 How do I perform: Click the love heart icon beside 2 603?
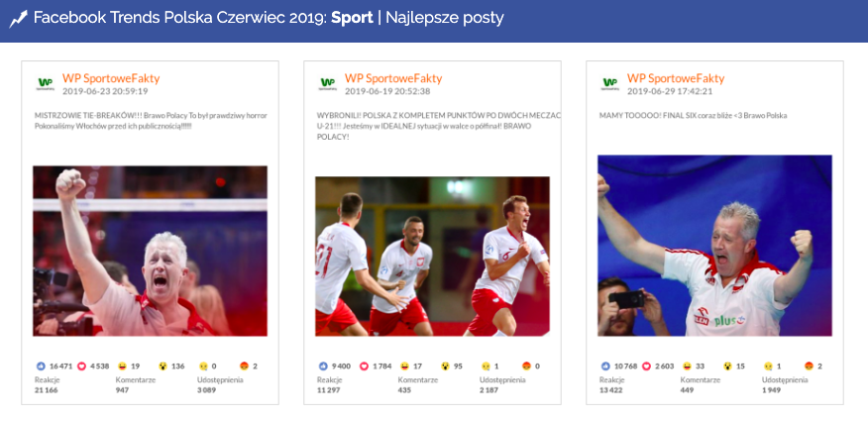pyautogui.click(x=646, y=366)
